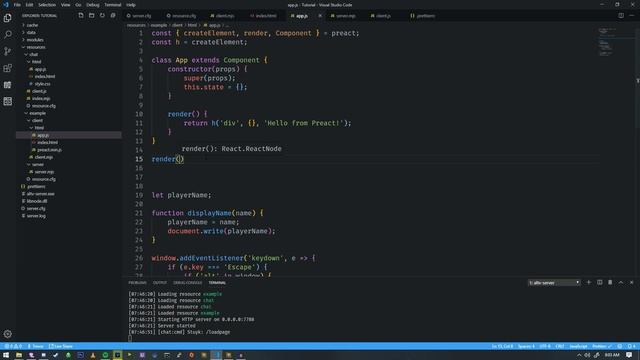Toggle Prettier formatter in status bar
The height and width of the screenshot is (360, 640).
point(602,346)
